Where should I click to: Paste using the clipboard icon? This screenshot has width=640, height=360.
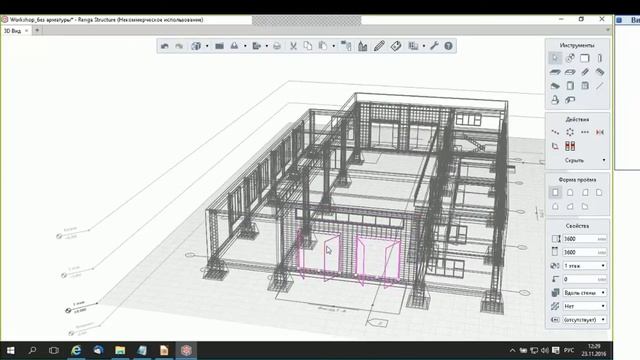pos(323,46)
